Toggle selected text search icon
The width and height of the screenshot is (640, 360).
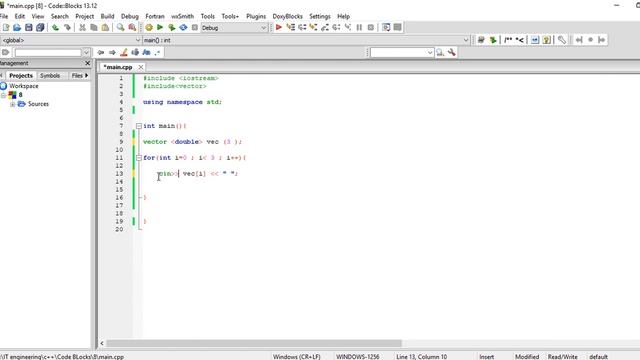[x=135, y=52]
